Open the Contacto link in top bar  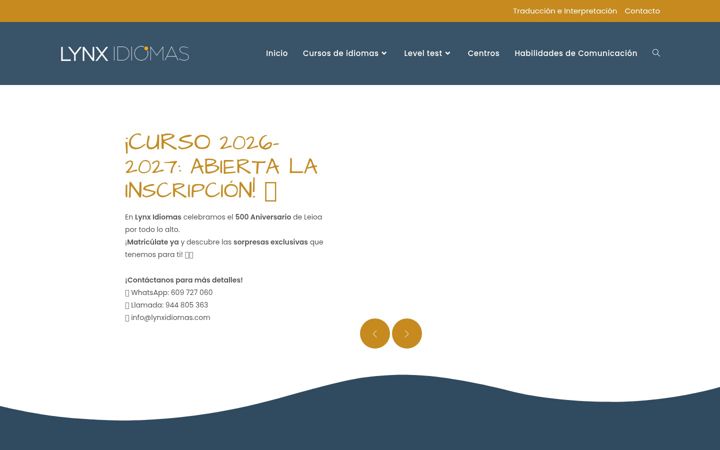[642, 11]
